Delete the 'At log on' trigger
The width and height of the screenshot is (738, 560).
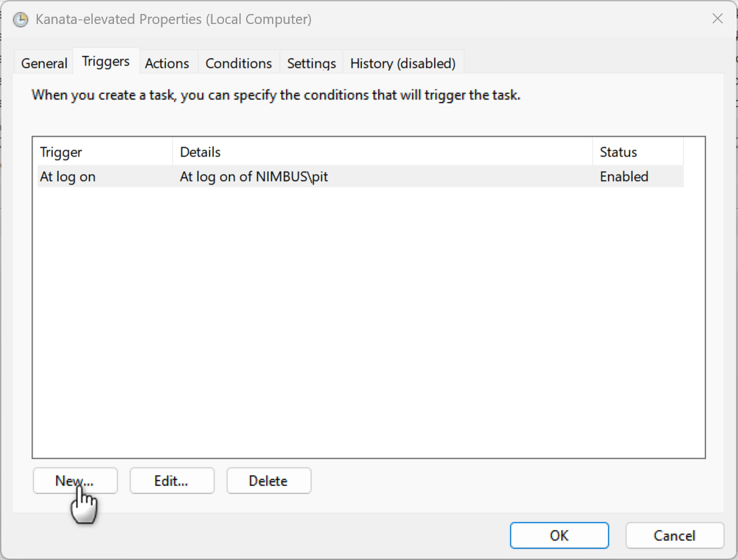point(269,480)
